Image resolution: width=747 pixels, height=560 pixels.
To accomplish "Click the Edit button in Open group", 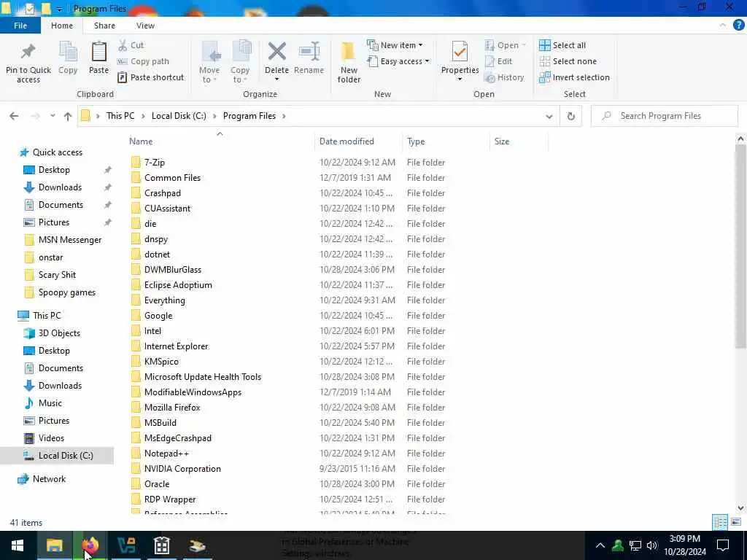I will pos(498,61).
